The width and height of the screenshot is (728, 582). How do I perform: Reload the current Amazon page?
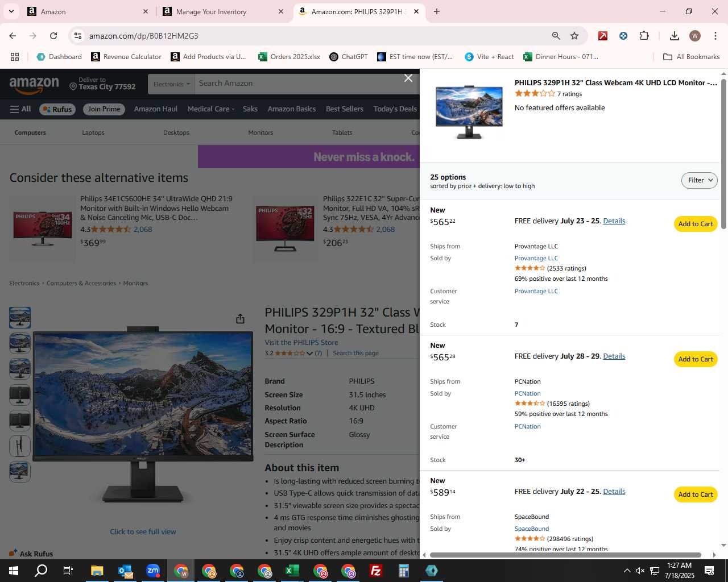coord(53,36)
